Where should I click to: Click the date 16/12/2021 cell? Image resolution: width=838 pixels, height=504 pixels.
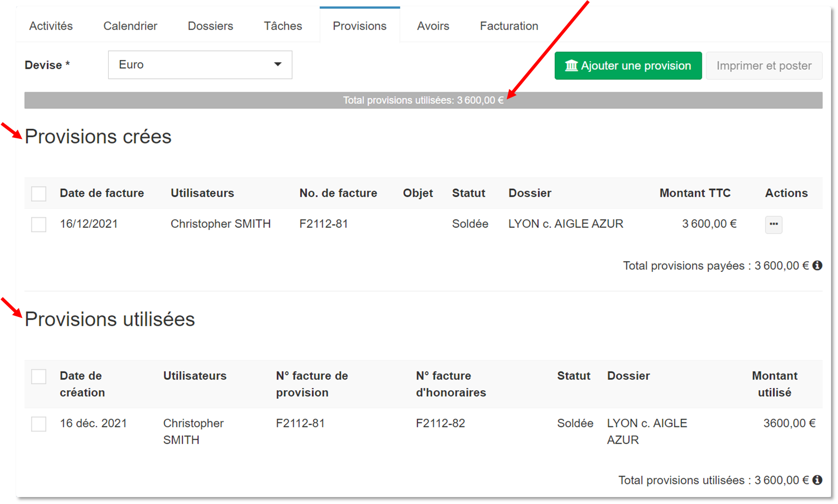pyautogui.click(x=89, y=224)
